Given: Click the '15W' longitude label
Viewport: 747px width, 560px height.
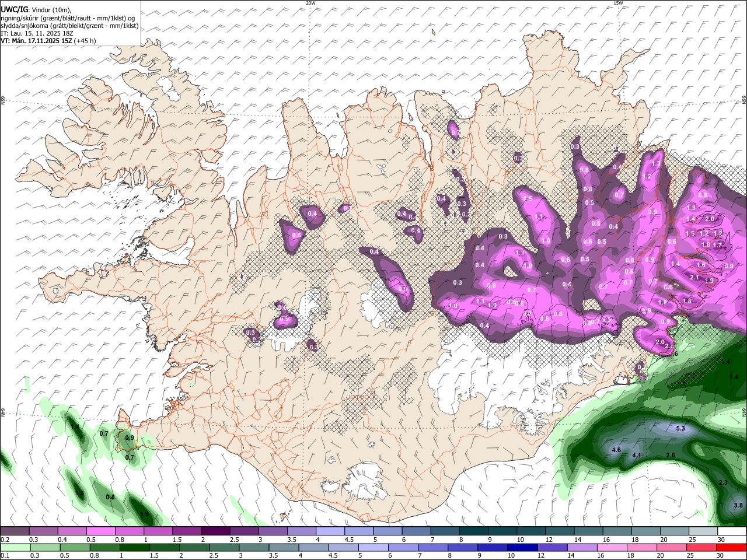Looking at the screenshot, I should (x=617, y=3).
